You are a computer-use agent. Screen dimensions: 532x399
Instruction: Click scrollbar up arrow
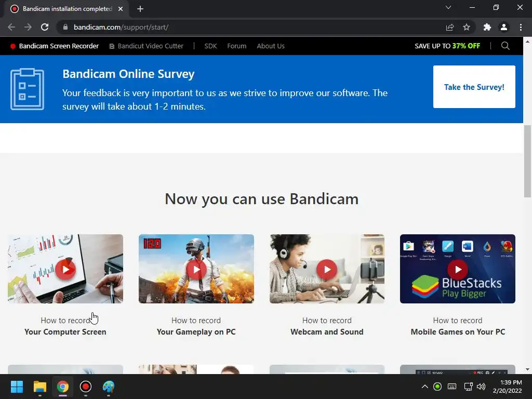tap(527, 42)
